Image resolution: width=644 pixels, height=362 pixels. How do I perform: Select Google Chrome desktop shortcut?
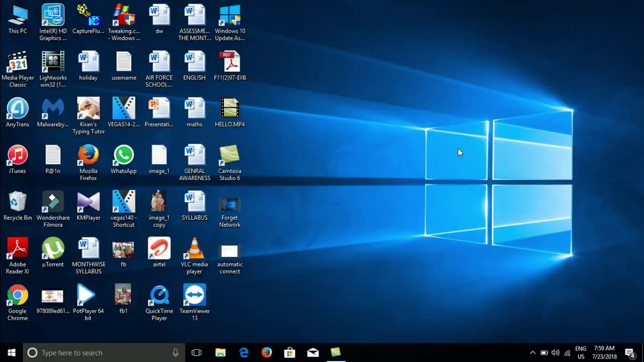pos(18,303)
